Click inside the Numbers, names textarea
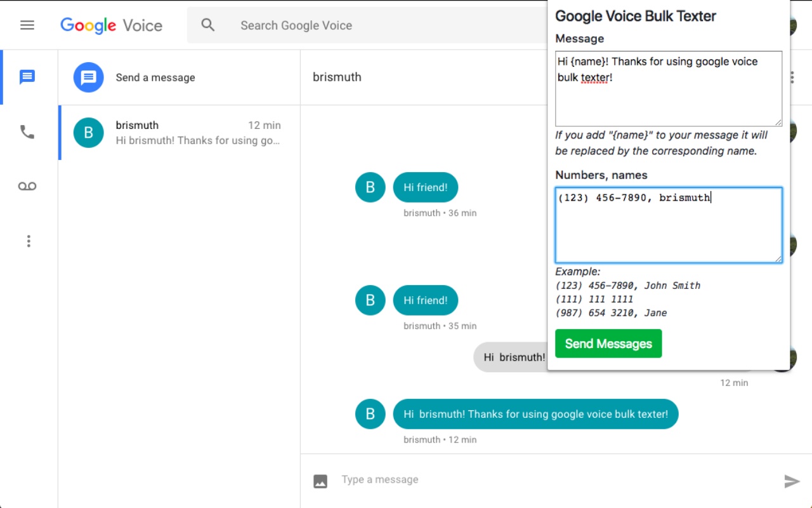 pos(669,225)
